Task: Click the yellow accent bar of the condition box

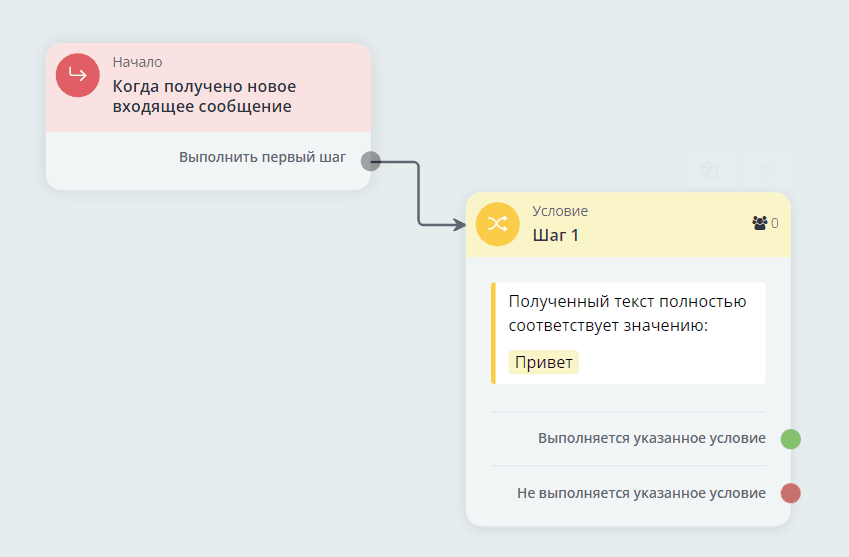Action: pos(493,333)
